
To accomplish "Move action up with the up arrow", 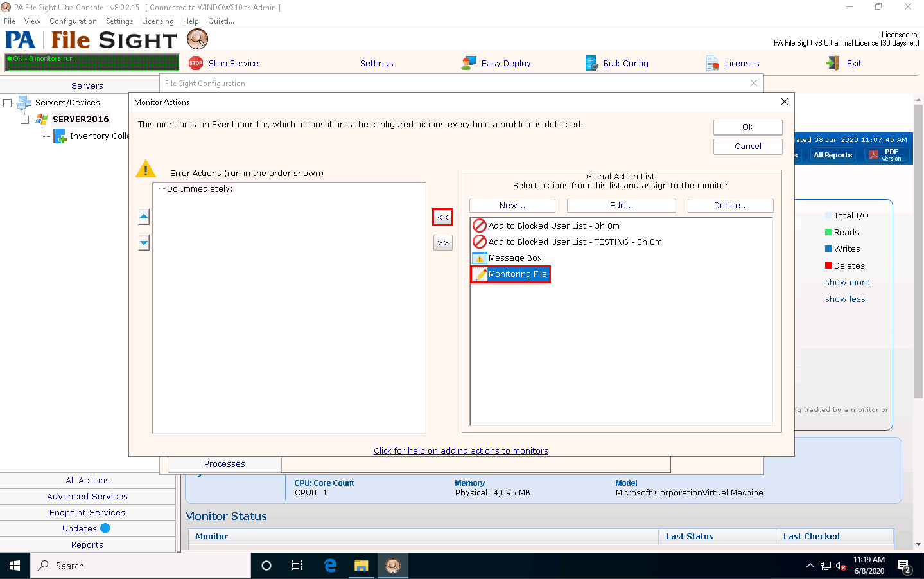I will point(144,217).
